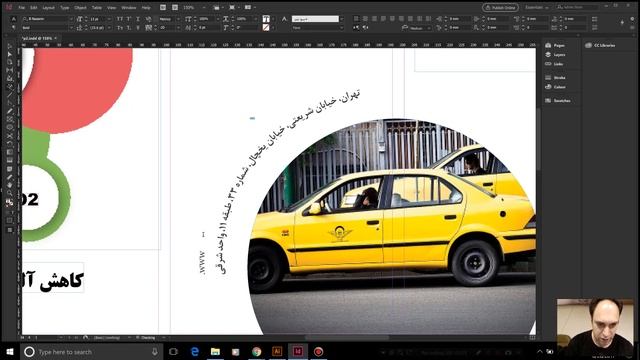Select the Hand tool
Viewport: 640px width, 360px height.
pos(10,185)
